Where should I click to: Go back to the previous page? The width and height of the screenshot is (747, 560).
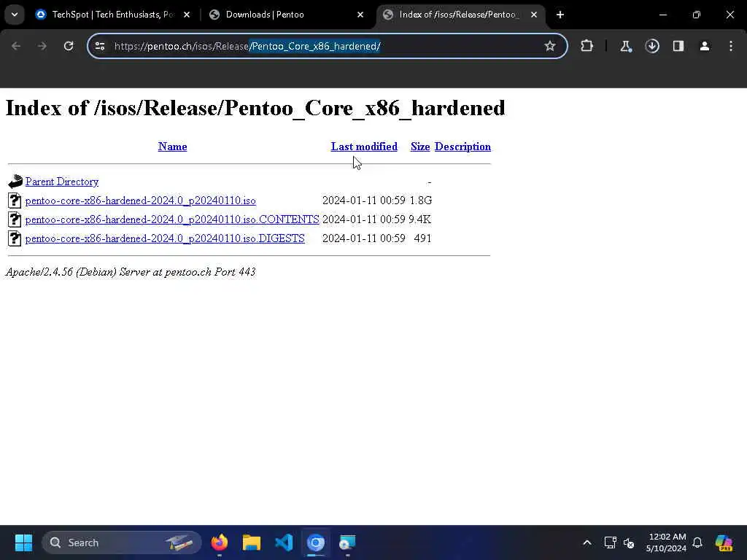coord(16,46)
